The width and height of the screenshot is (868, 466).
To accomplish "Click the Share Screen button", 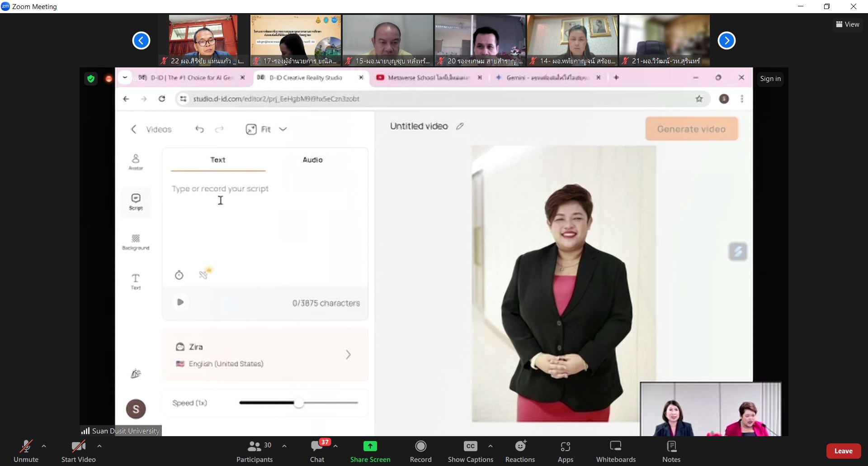I will click(370, 452).
